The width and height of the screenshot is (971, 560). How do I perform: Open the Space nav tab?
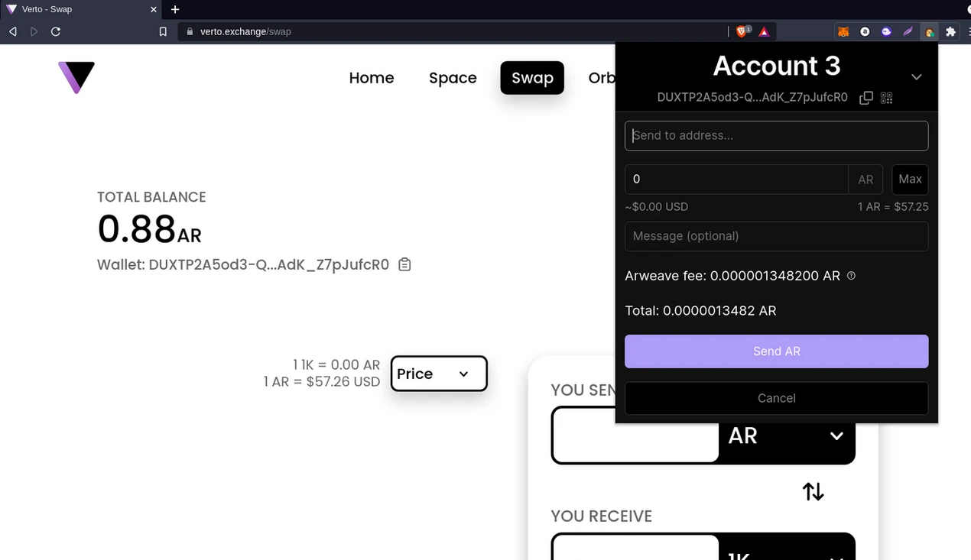453,78
